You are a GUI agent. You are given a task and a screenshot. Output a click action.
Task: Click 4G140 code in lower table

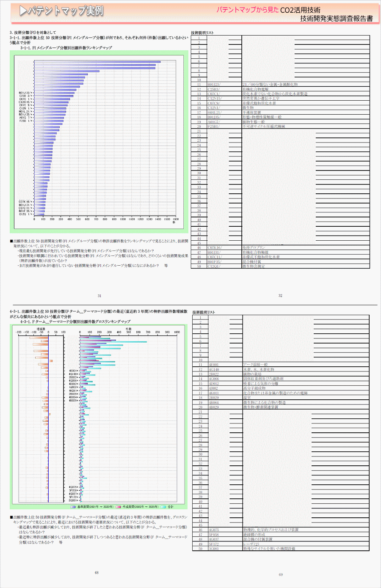214,370
